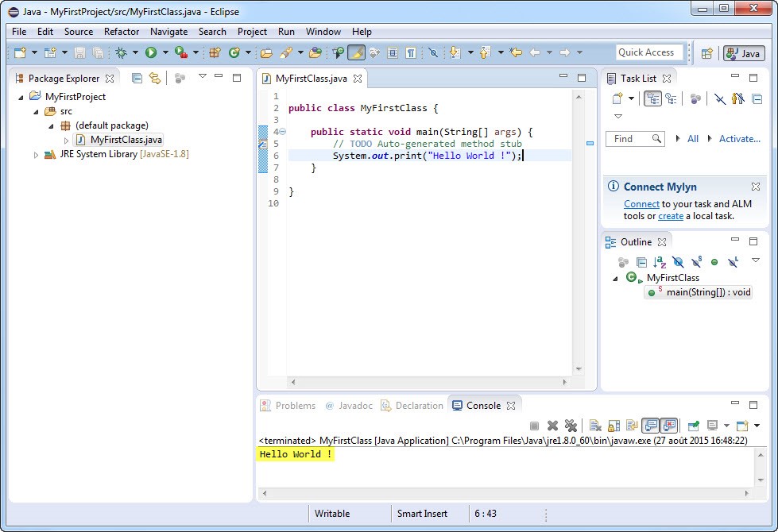778x532 pixels.
Task: Click the Activate link in Task List
Action: 739,138
